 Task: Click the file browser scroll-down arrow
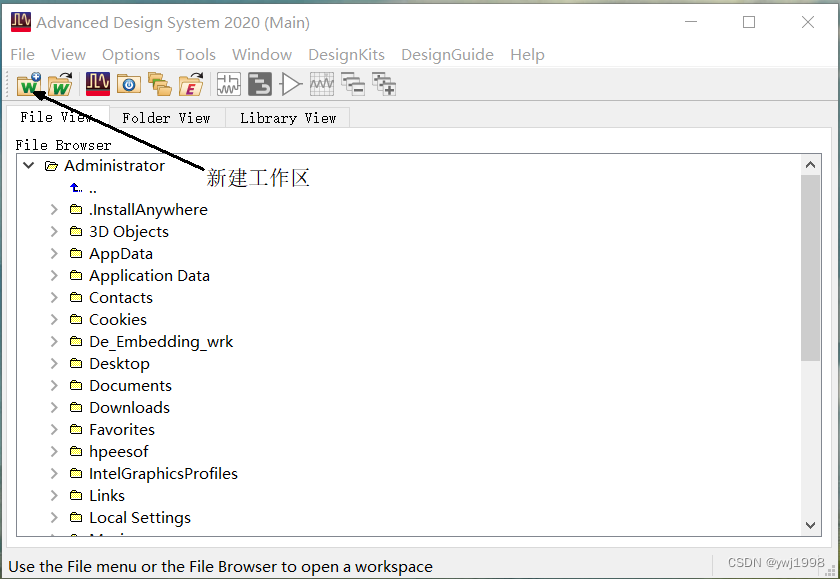811,525
